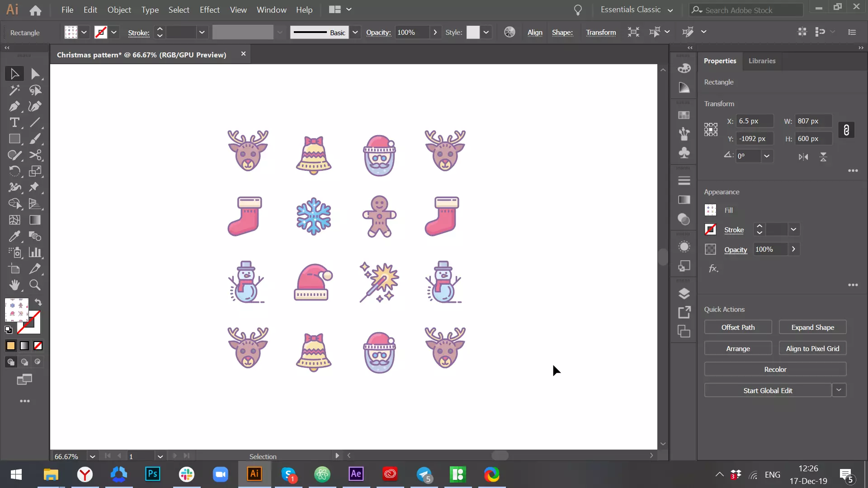Image resolution: width=868 pixels, height=488 pixels.
Task: Select the Selection tool arrow
Action: [x=14, y=74]
